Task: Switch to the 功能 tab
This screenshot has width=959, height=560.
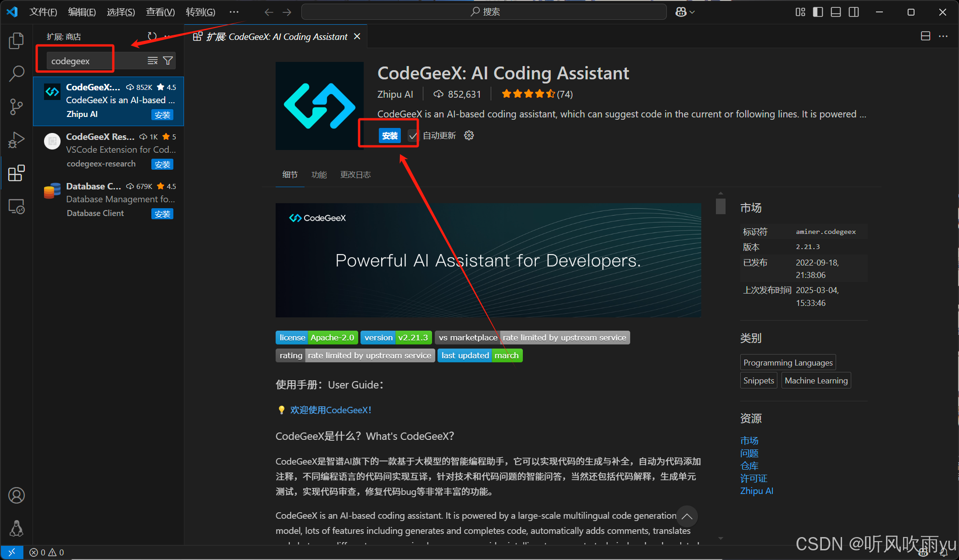Action: click(319, 174)
